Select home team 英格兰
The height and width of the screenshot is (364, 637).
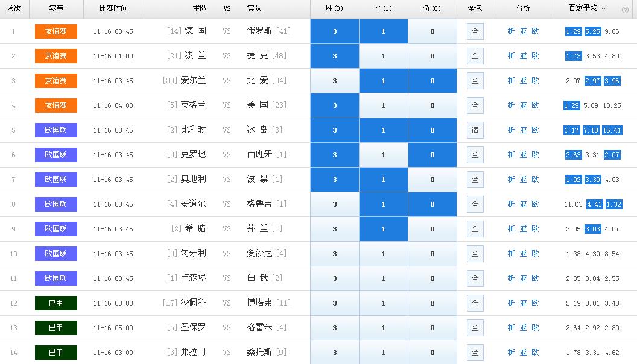coord(193,105)
